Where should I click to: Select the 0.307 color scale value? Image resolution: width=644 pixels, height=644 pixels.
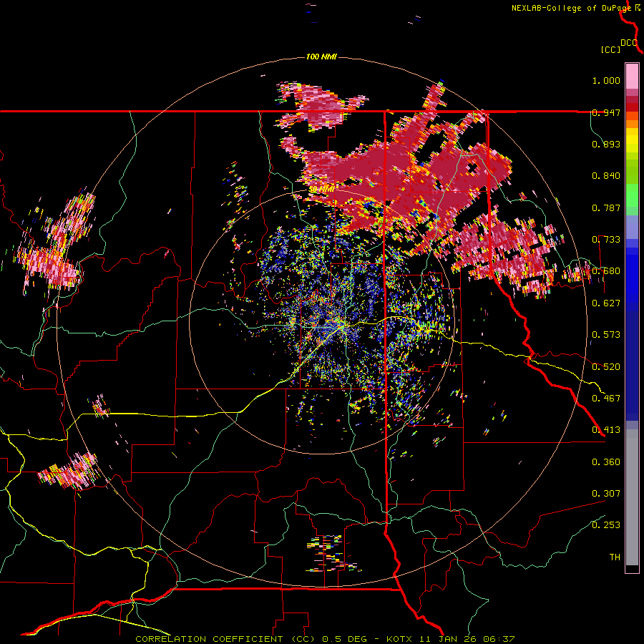[606, 494]
